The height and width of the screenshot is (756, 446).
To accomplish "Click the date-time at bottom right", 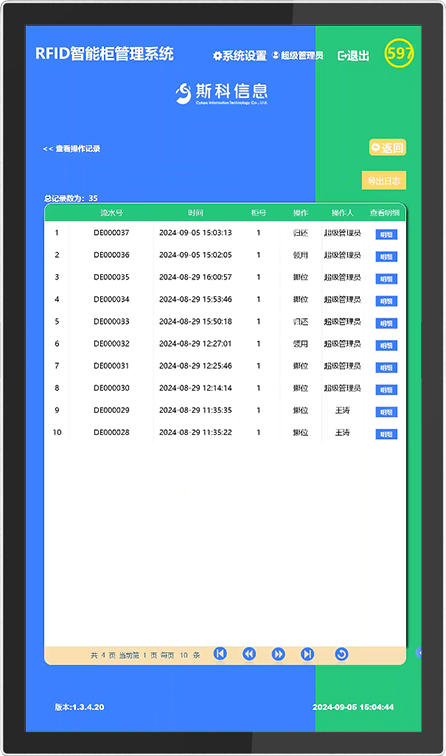I will tap(353, 707).
